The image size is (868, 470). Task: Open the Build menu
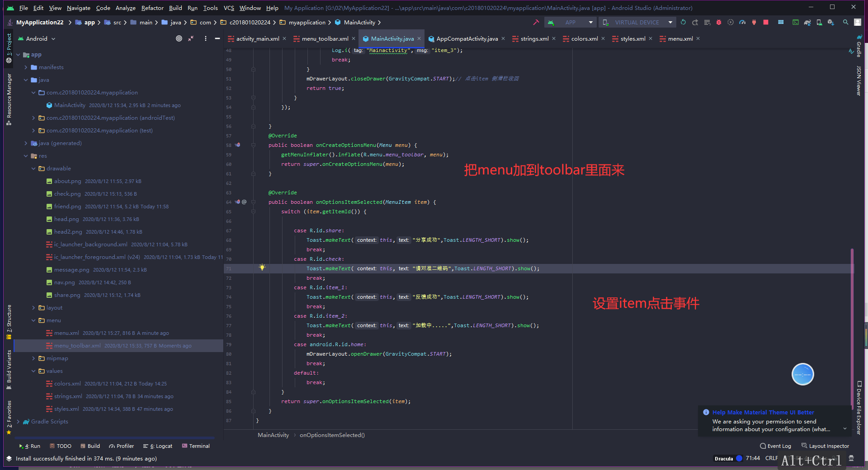[x=175, y=8]
